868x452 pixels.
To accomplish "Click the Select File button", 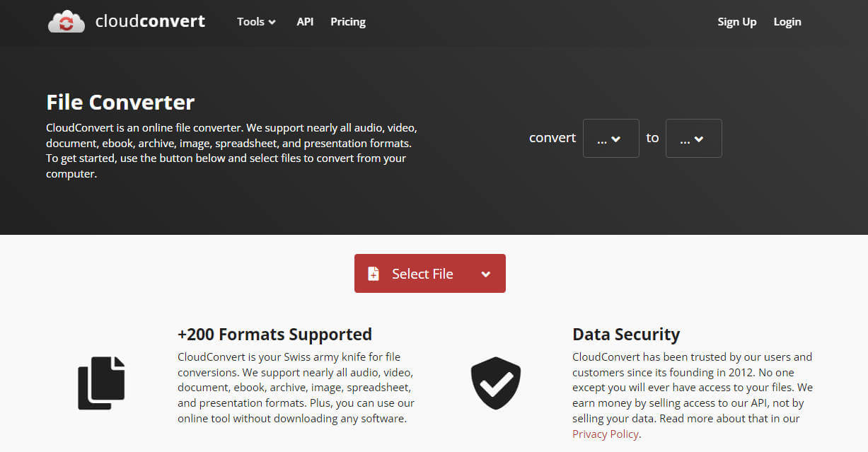I will click(430, 274).
